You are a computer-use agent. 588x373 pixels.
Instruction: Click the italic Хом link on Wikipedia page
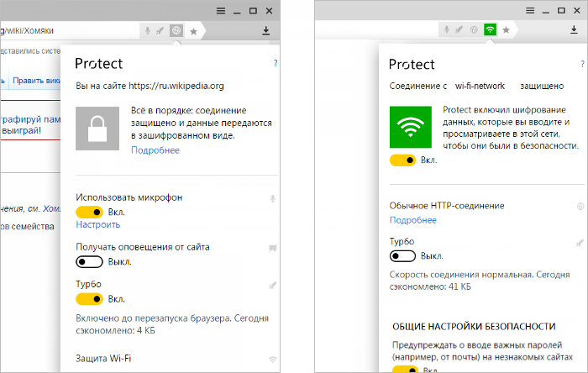pos(51,208)
